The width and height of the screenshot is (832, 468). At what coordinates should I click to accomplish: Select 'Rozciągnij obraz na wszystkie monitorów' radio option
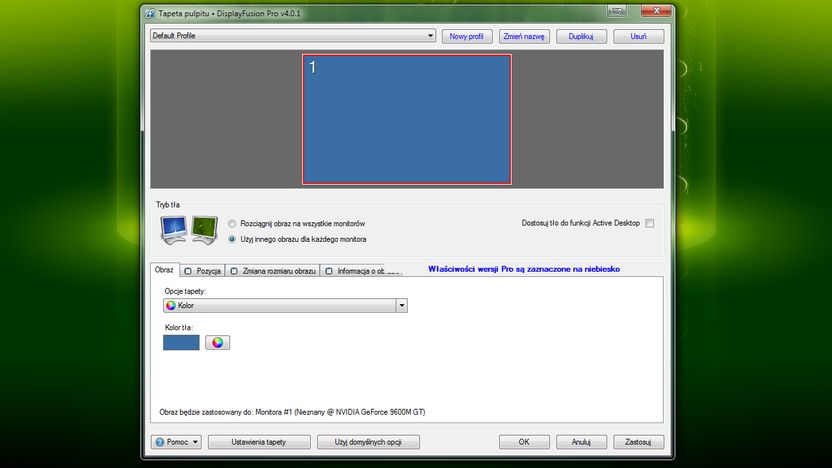(x=232, y=223)
